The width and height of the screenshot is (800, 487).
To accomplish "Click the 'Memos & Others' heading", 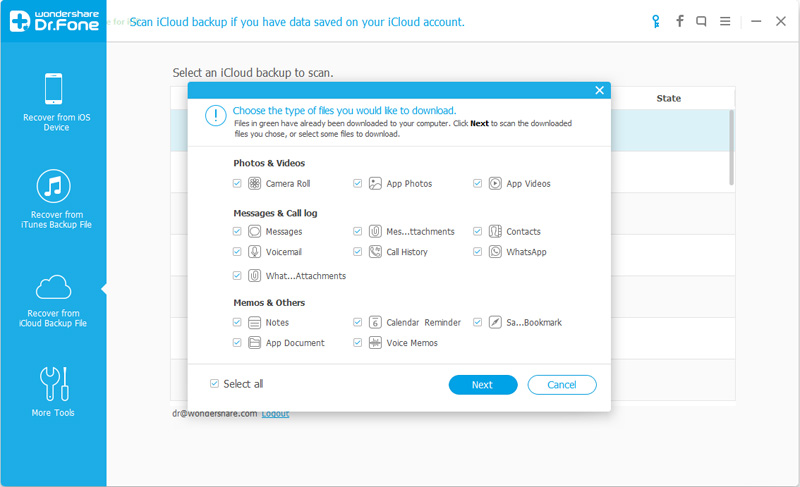I will 269,303.
